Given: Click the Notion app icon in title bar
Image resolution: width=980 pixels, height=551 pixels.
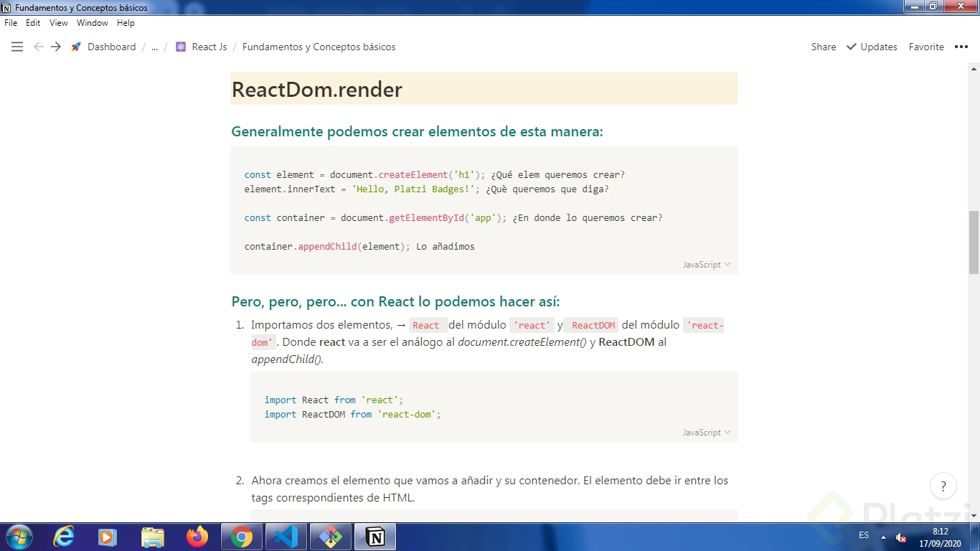Looking at the screenshot, I should [x=6, y=8].
